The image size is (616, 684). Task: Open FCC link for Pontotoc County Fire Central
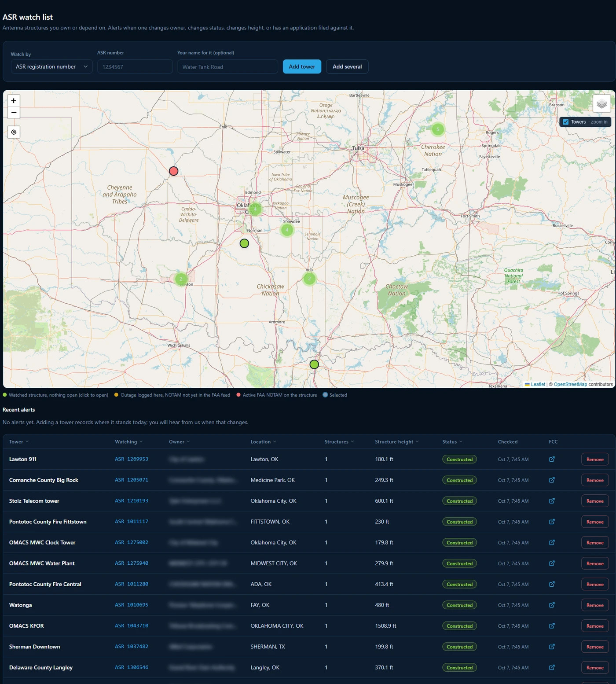(552, 584)
